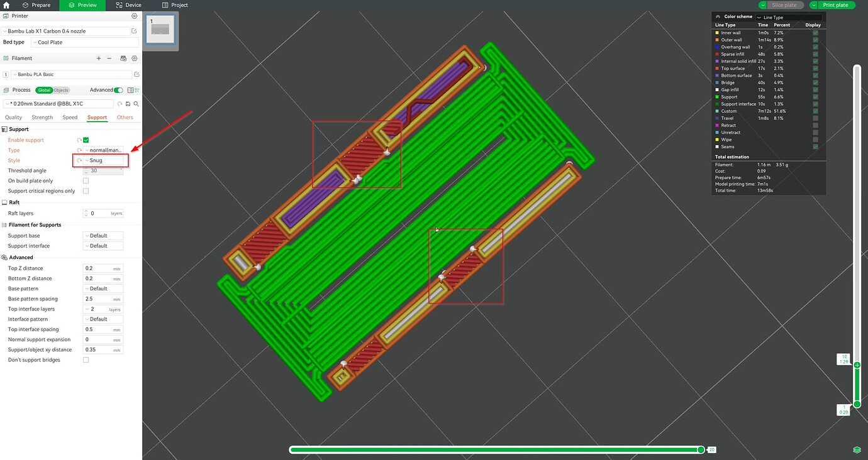Hide Seams in the display legend
This screenshot has width=868, height=460.
click(x=816, y=146)
